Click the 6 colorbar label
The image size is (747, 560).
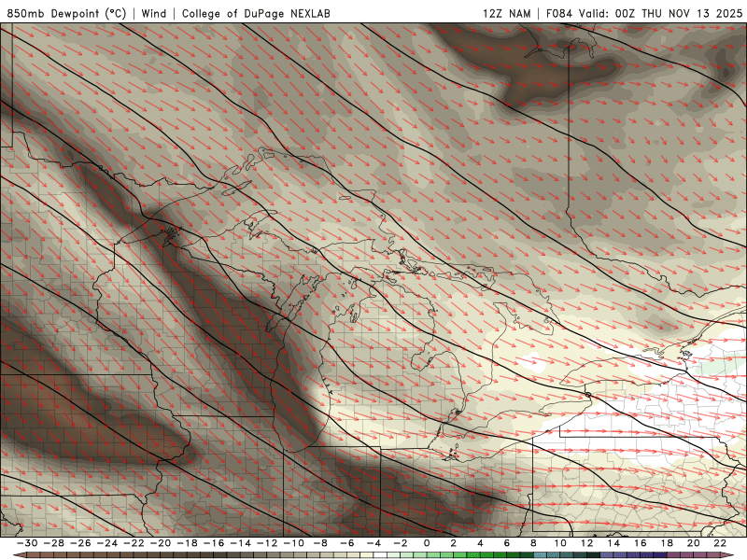click(x=507, y=543)
